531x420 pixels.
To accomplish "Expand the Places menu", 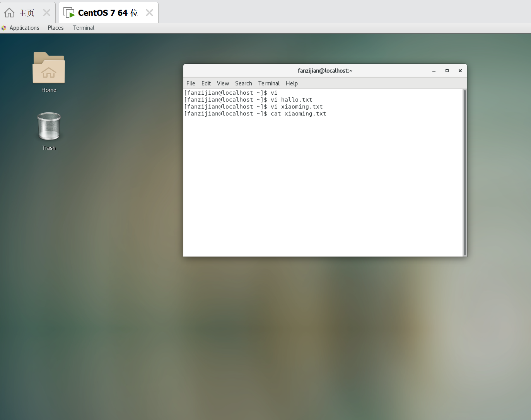I will [56, 28].
